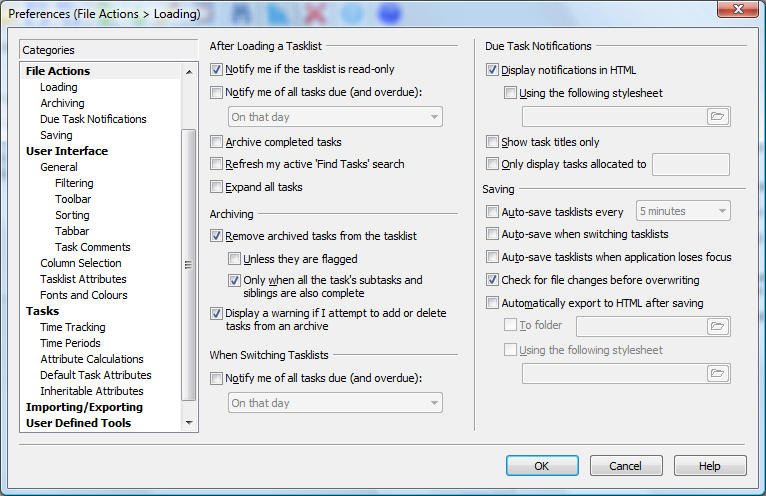
Task: Open Due Task Notifications category
Action: pyautogui.click(x=93, y=119)
